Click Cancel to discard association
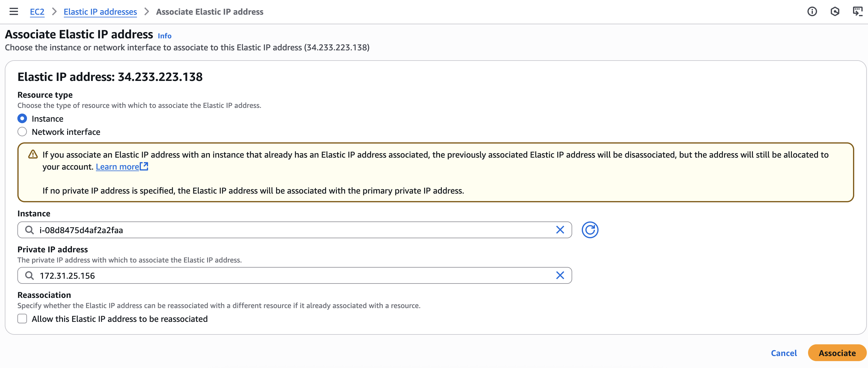This screenshot has height=368, width=868. click(x=784, y=353)
